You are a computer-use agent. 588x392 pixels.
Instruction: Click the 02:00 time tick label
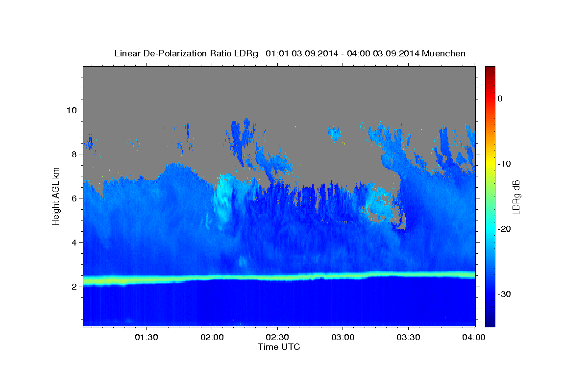point(212,337)
